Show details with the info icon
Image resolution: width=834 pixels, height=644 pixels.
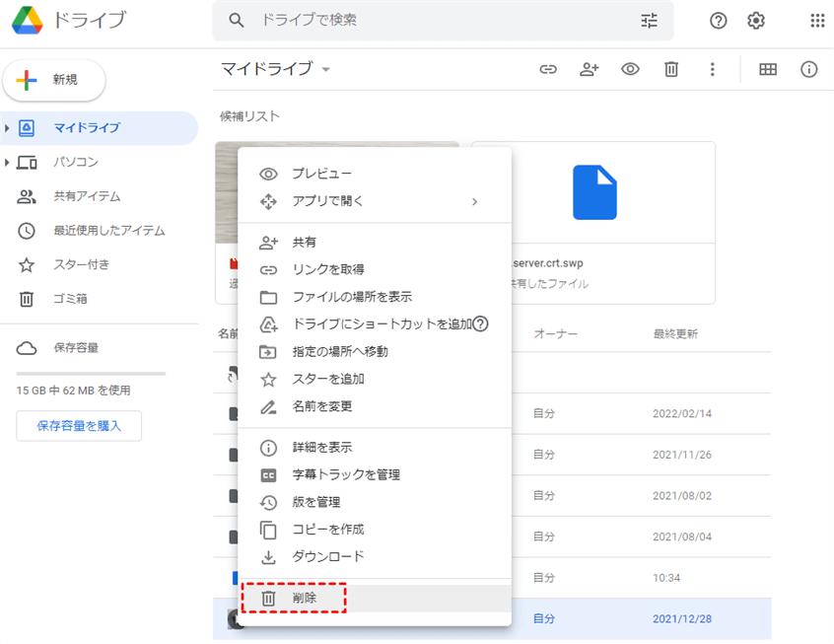pos(809,69)
